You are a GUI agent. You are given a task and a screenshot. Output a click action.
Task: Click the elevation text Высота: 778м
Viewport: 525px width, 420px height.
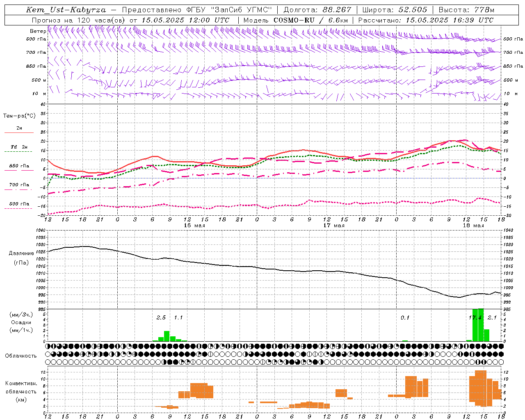466,10
